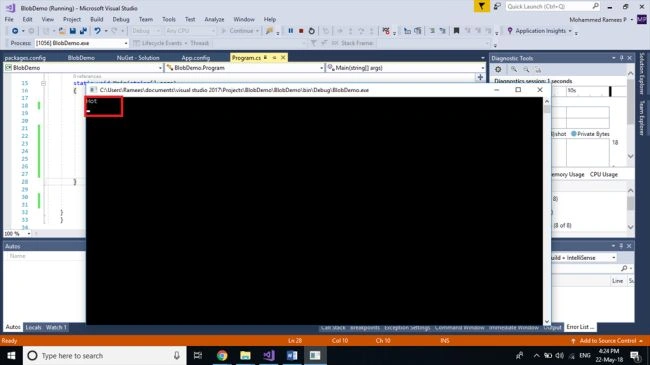The image size is (650, 365).
Task: Open the open-documents tab list dropdown arrow
Action: click(483, 58)
